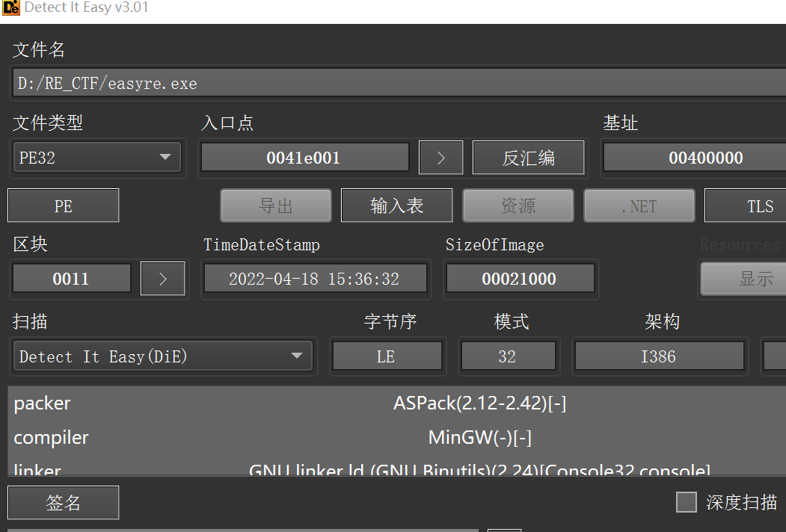Viewport: 786px width, 532px height.
Task: Click the 显示 resources display button
Action: tap(755, 277)
